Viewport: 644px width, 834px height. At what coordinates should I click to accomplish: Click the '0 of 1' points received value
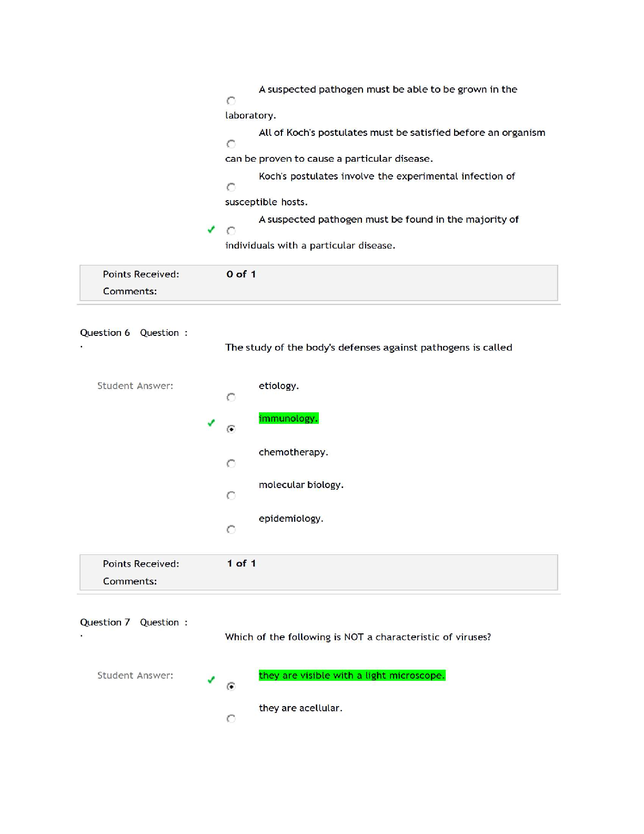pos(241,274)
